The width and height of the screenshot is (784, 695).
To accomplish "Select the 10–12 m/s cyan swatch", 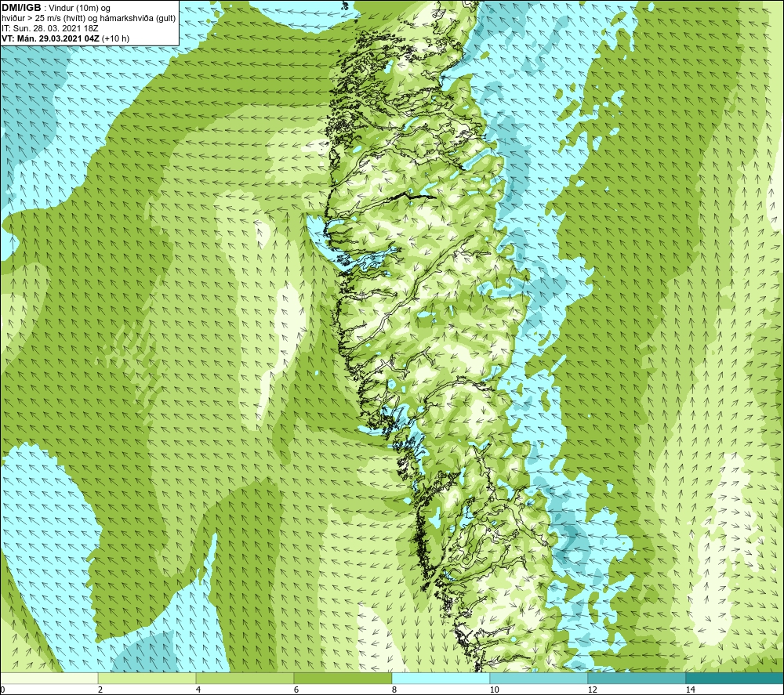I will coord(539,678).
